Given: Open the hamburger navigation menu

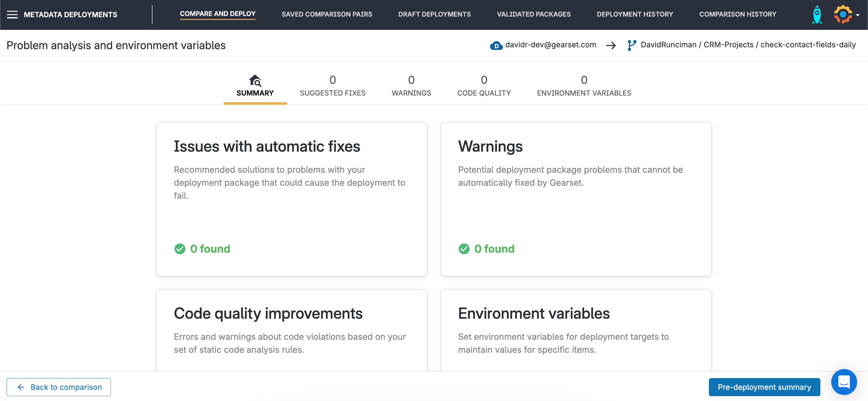Looking at the screenshot, I should (x=12, y=14).
